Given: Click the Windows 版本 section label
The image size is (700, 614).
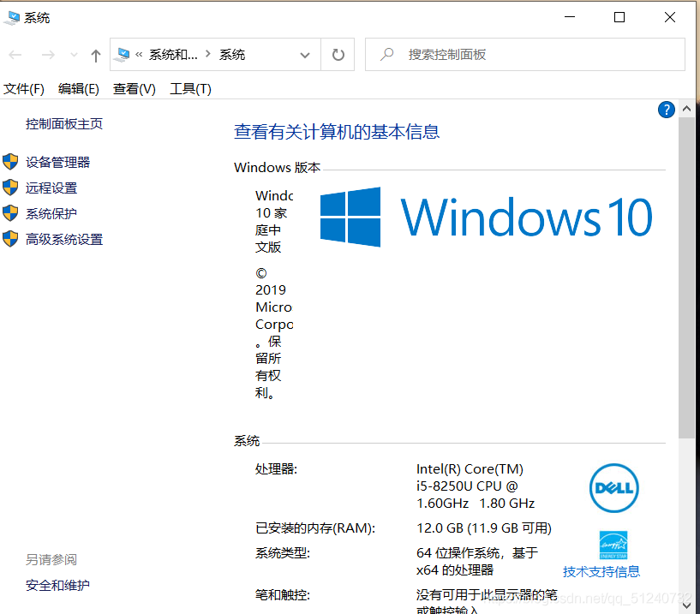Looking at the screenshot, I should (x=278, y=167).
